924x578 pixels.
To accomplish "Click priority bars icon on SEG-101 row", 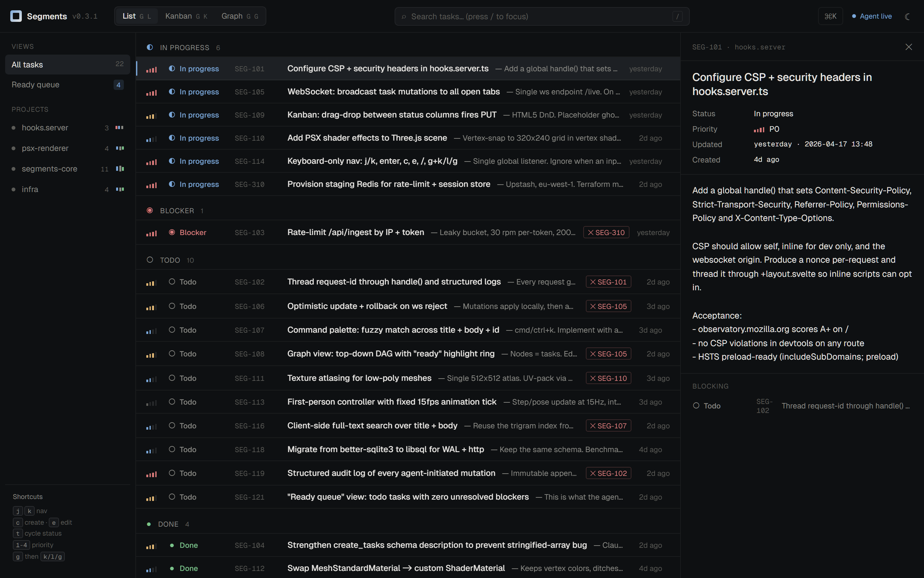I will pyautogui.click(x=151, y=69).
